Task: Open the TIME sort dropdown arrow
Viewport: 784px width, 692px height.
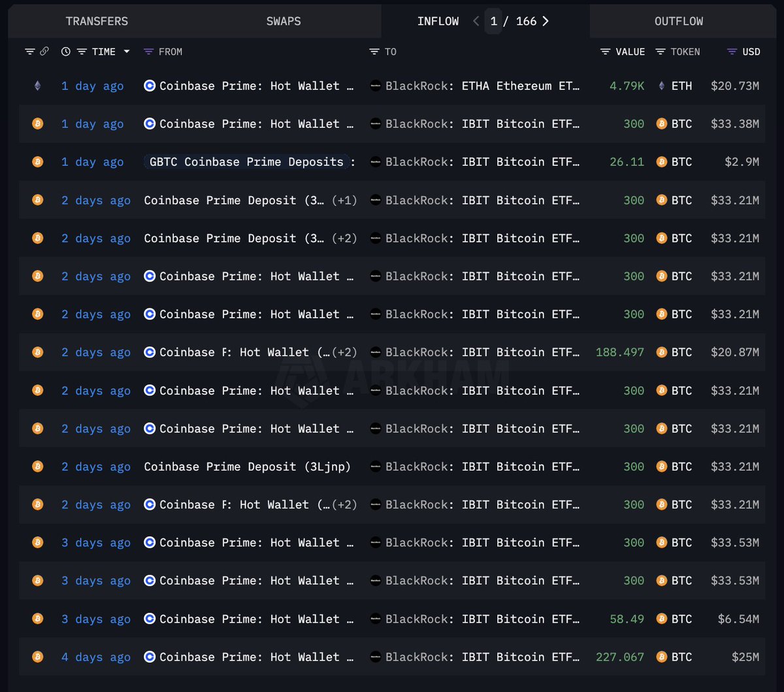Action: (x=127, y=51)
